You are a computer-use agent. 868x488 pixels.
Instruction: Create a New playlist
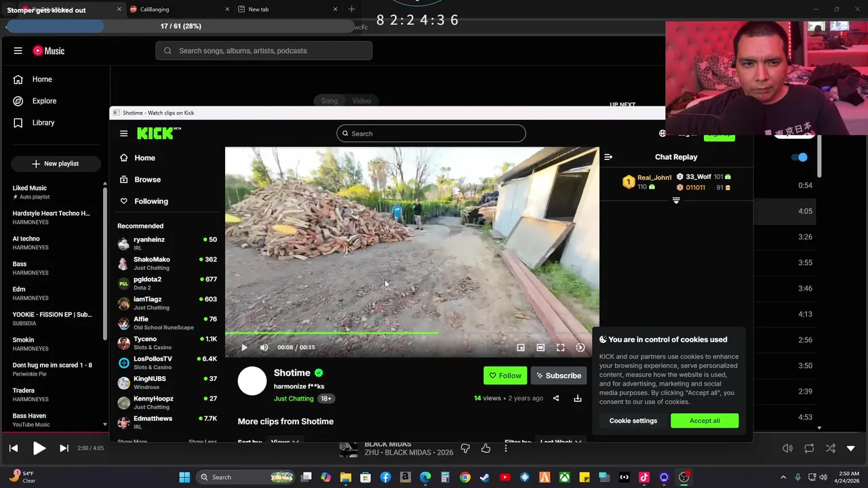point(55,163)
